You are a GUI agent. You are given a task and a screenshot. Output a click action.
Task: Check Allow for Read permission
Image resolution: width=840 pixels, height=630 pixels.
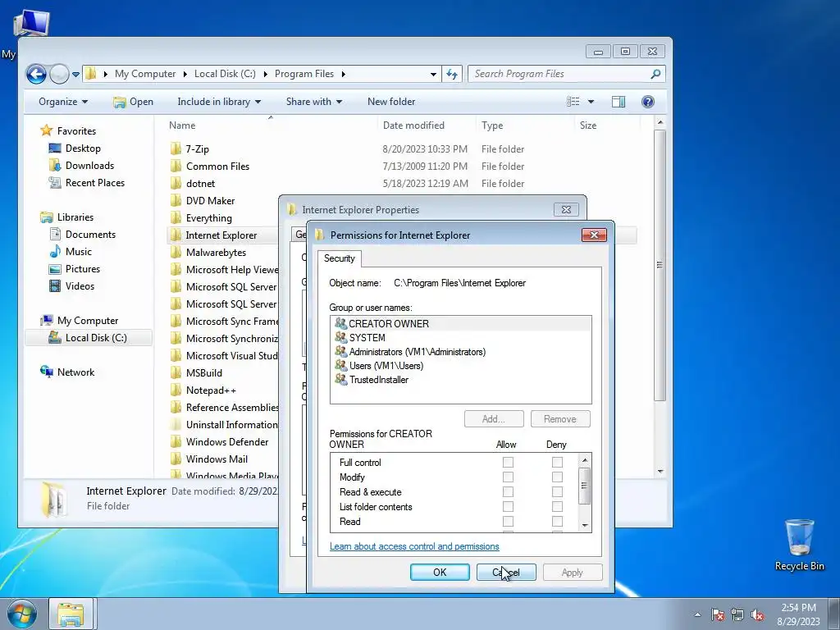(508, 521)
